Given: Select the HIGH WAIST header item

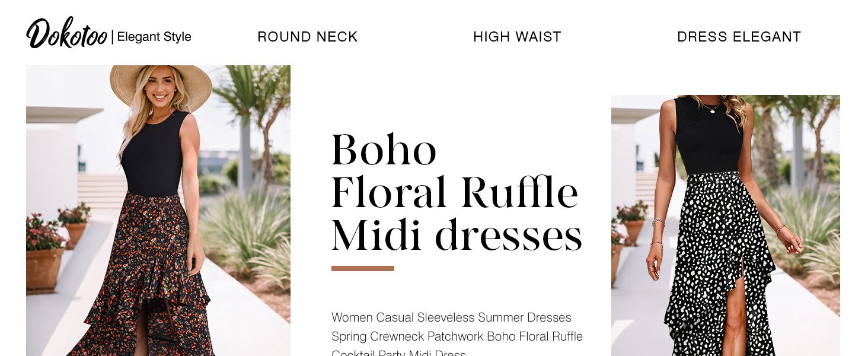Looking at the screenshot, I should click(x=517, y=37).
